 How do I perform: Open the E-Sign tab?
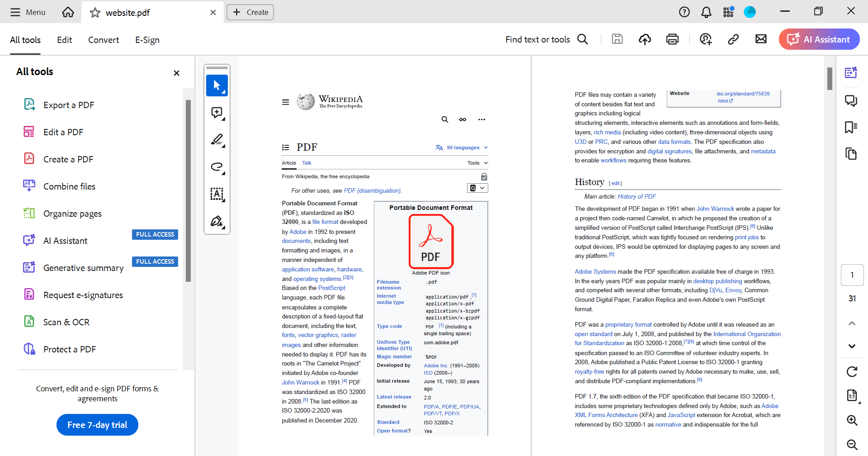pyautogui.click(x=147, y=40)
